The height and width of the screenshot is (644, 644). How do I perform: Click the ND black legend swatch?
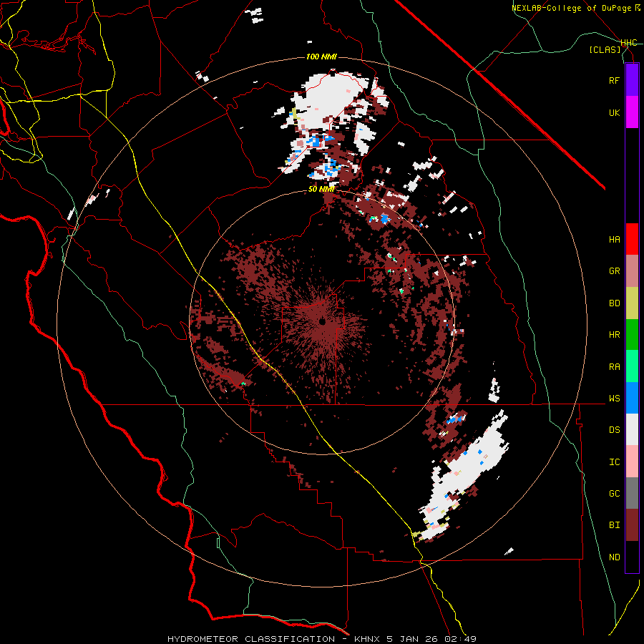tap(632, 557)
